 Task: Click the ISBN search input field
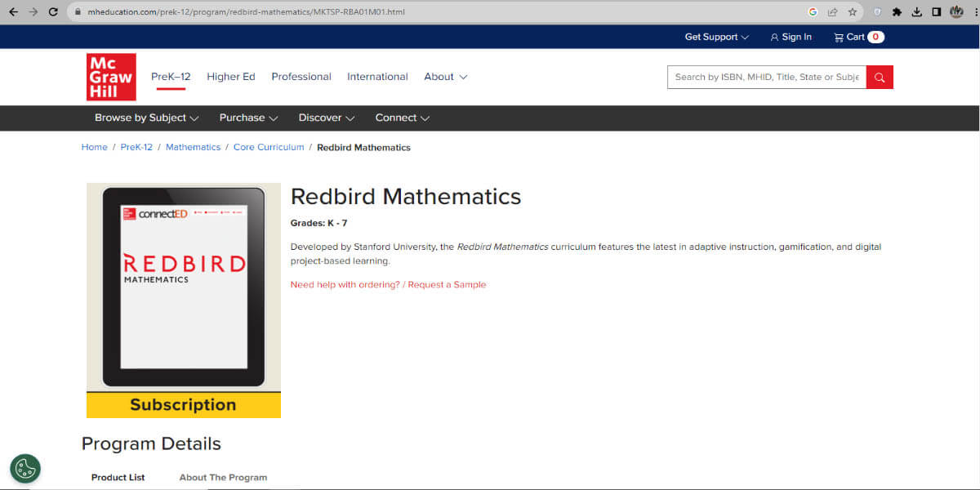pyautogui.click(x=766, y=77)
